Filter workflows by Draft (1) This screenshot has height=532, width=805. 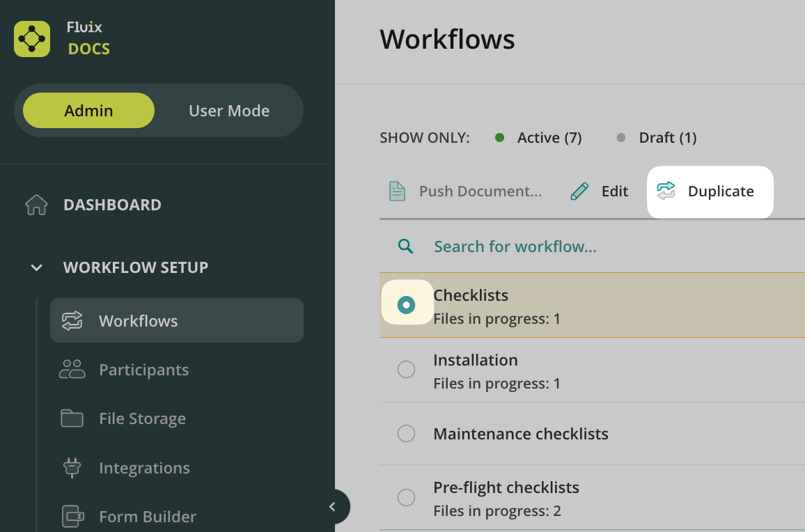tap(657, 138)
